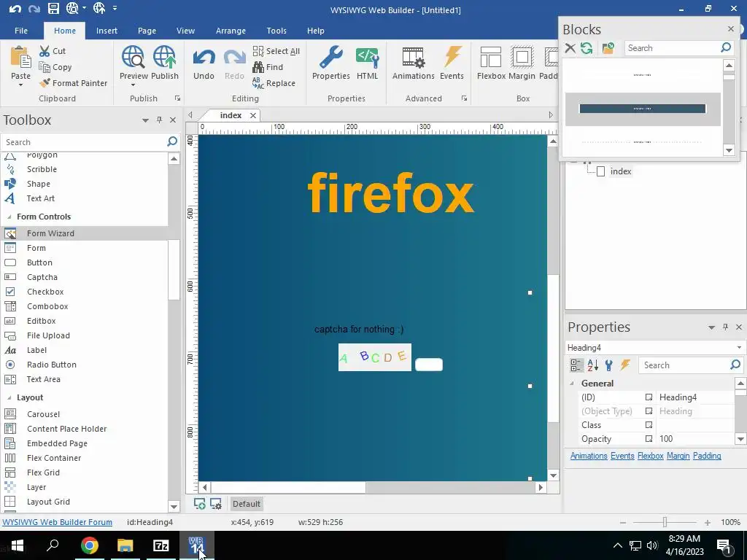Open Properties panel options arrow

tap(711, 327)
